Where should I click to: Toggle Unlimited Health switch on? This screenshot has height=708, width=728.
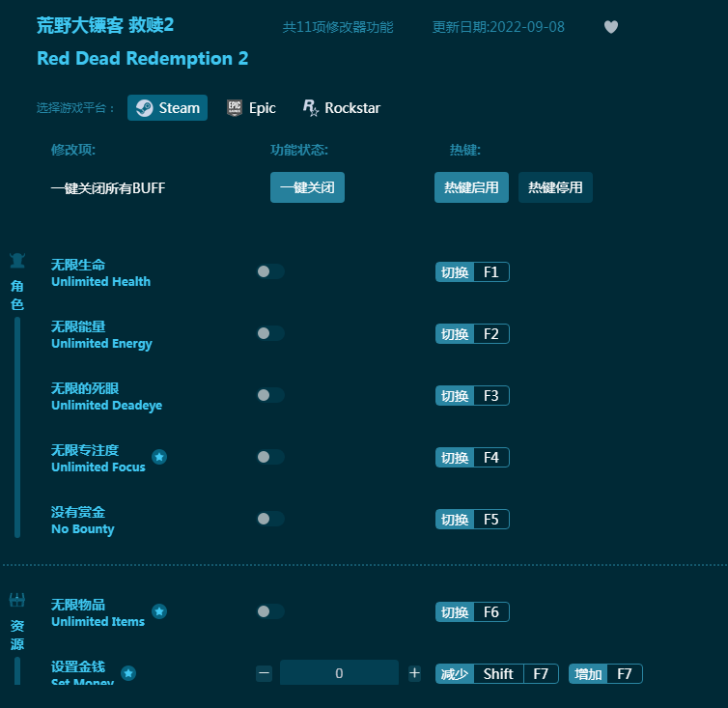pyautogui.click(x=270, y=271)
